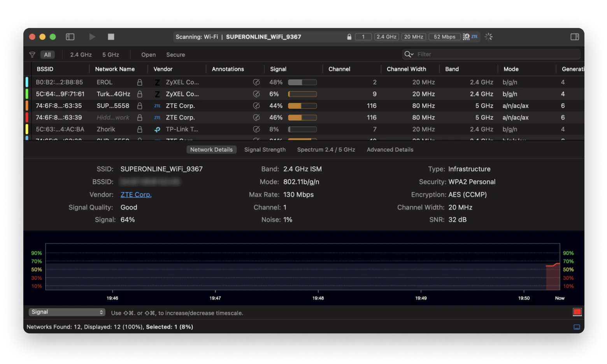Click the Networks Found status text
This screenshot has width=607, height=364.
110,327
